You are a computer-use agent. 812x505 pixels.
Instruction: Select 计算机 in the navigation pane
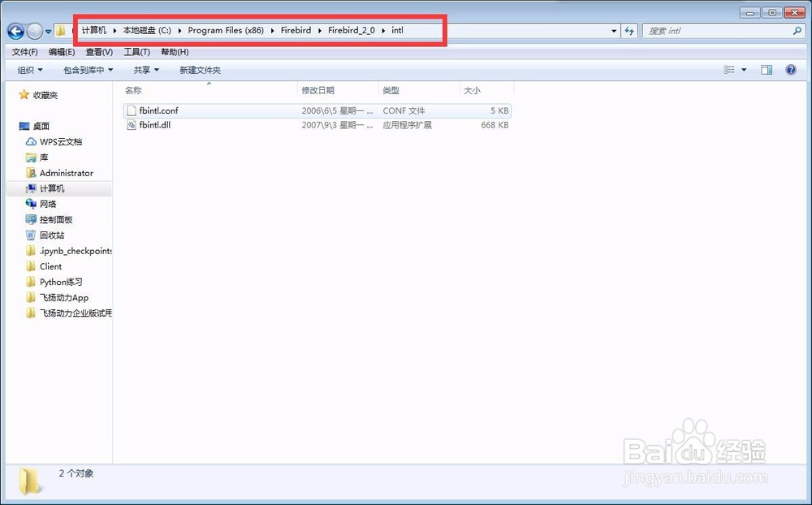(52, 188)
